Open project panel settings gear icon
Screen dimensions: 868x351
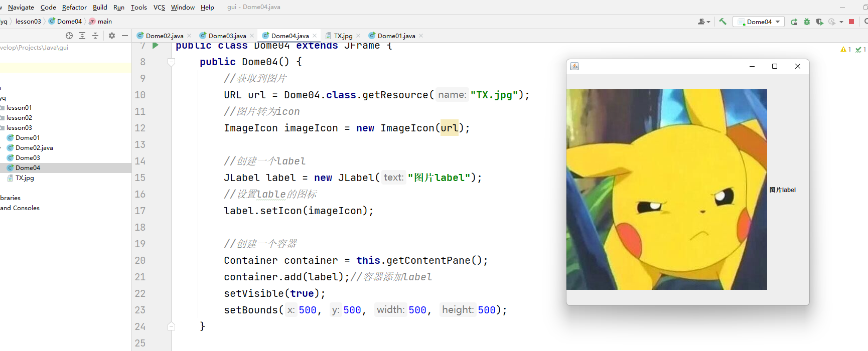tap(112, 36)
